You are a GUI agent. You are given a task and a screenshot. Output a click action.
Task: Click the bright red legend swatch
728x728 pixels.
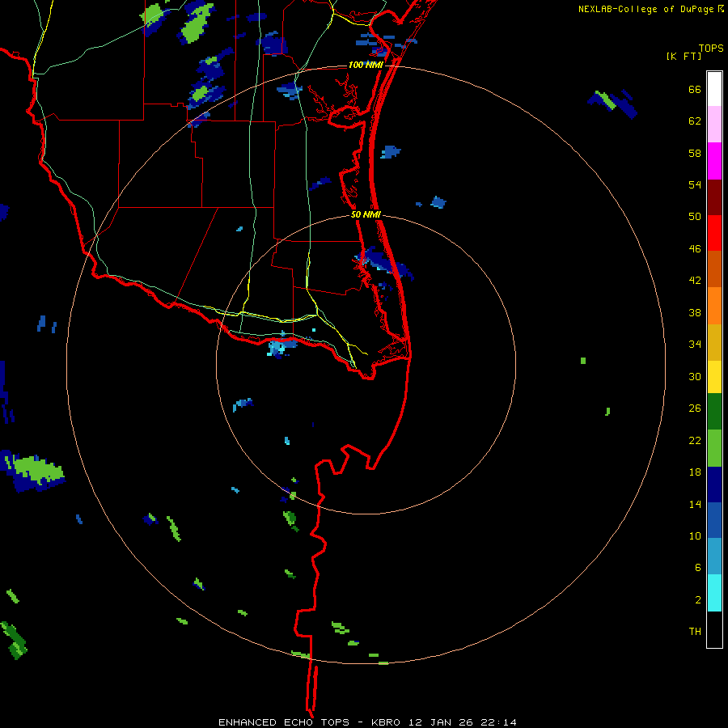714,233
